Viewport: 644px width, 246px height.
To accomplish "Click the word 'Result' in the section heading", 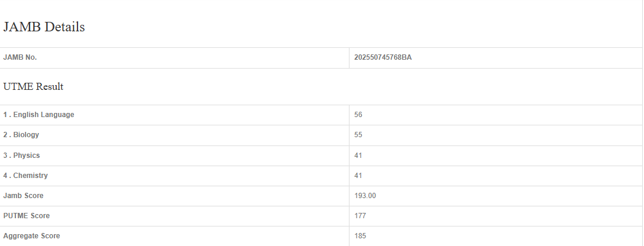I will coord(50,87).
